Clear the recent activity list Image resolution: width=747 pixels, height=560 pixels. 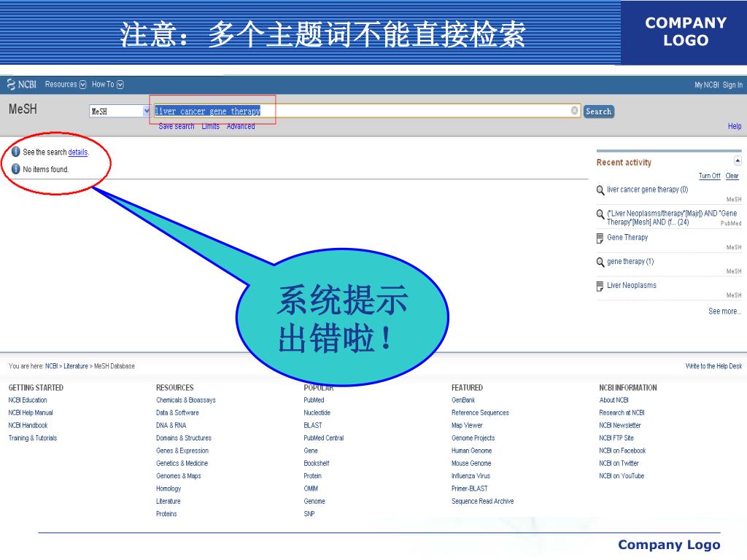(x=732, y=176)
